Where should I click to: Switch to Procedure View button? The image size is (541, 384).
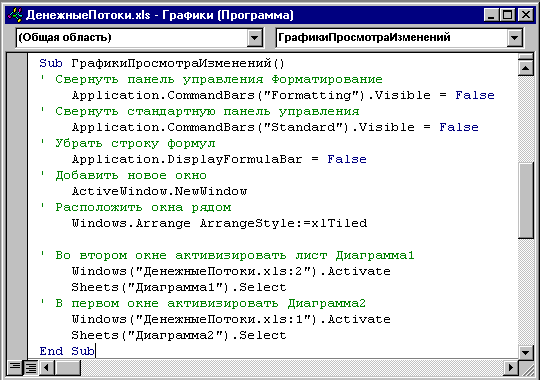(x=15, y=367)
